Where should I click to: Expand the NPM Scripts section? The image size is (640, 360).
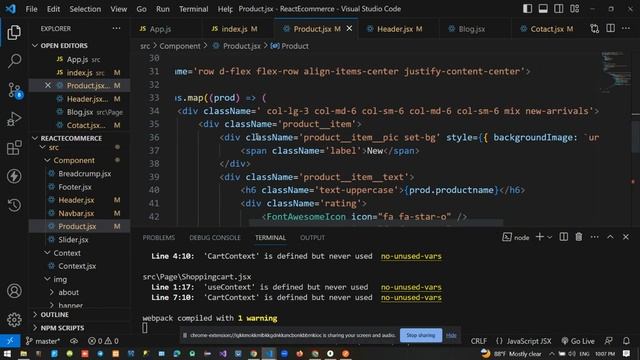coord(62,328)
